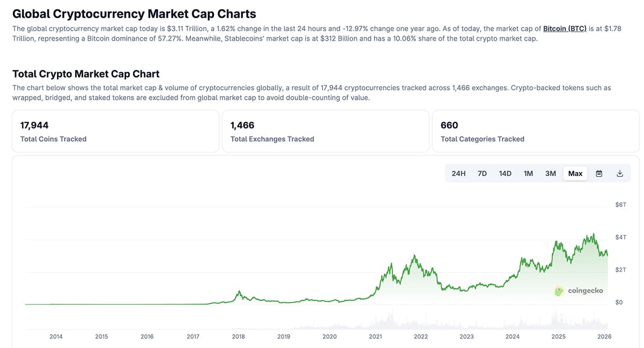
Task: Switch to the 3M range
Action: [x=551, y=173]
